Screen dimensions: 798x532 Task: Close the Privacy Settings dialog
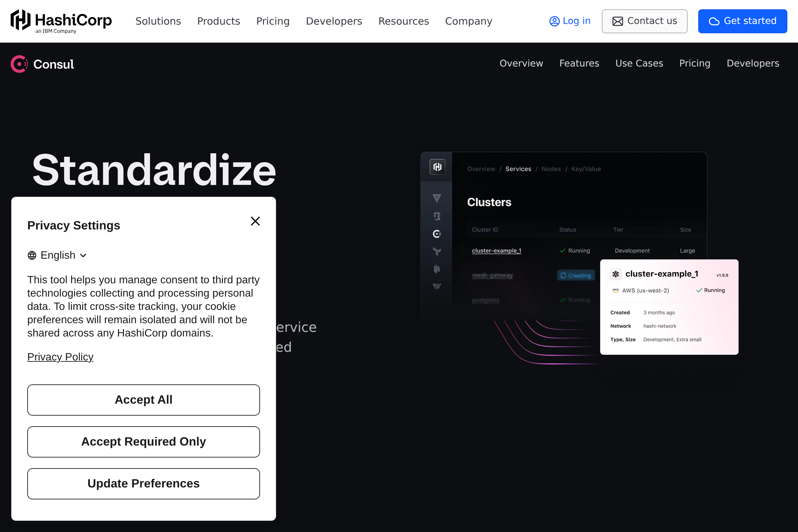click(255, 221)
